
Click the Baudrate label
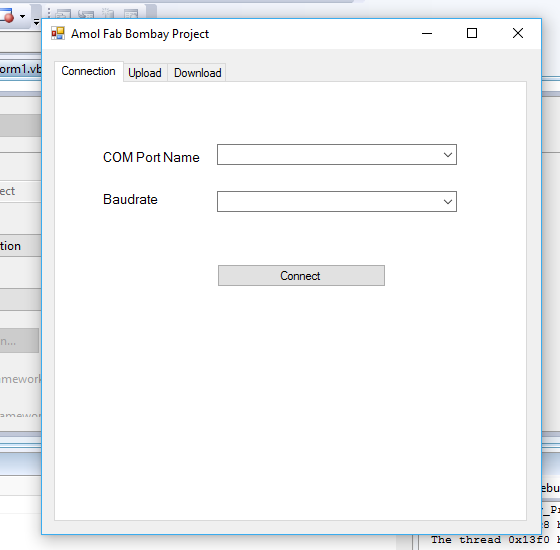(x=130, y=199)
